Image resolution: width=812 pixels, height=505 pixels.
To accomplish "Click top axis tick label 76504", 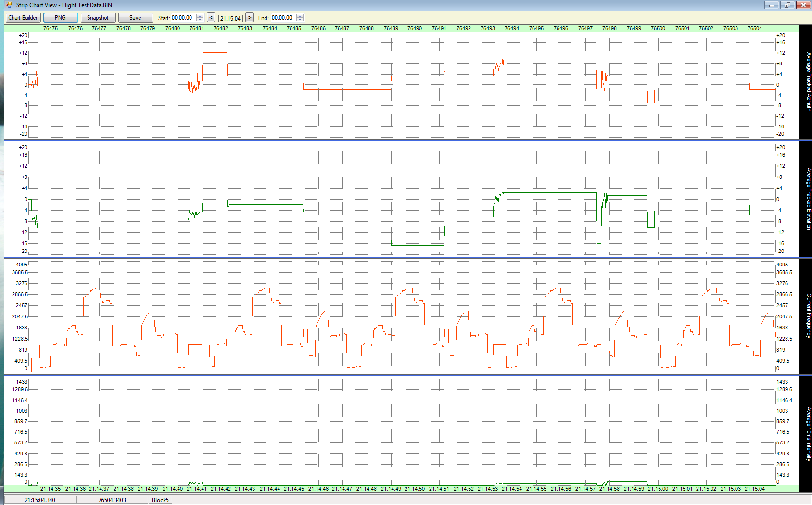I will coord(755,28).
